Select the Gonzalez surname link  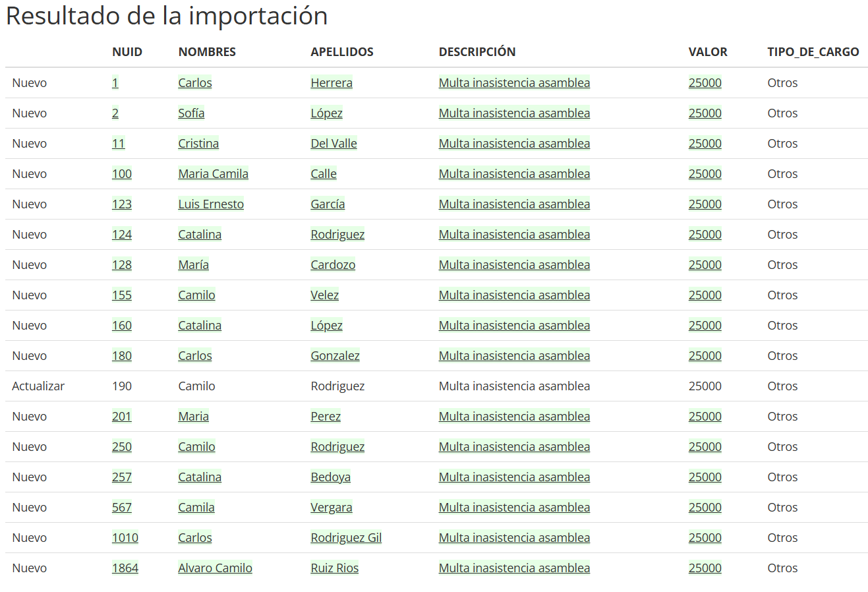[x=335, y=356]
